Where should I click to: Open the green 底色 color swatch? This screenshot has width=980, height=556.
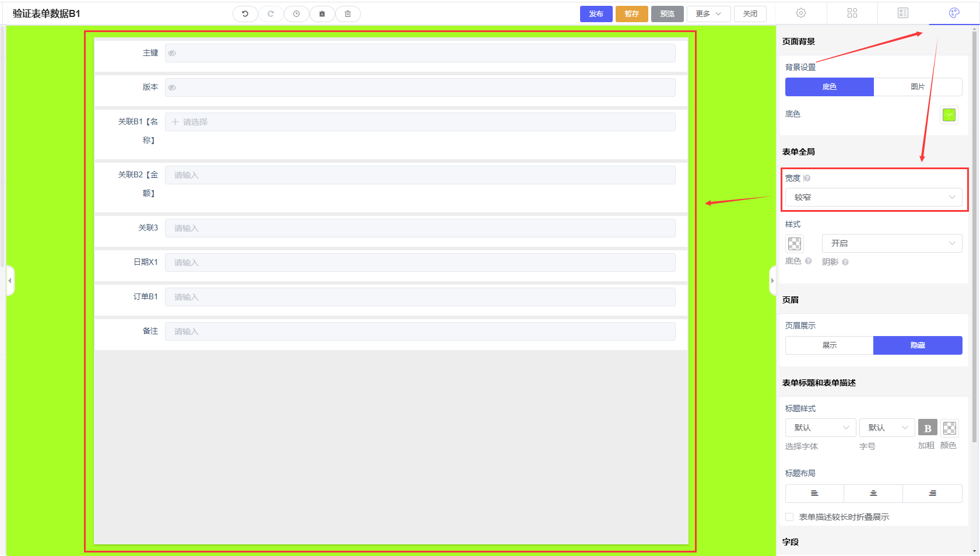point(949,115)
